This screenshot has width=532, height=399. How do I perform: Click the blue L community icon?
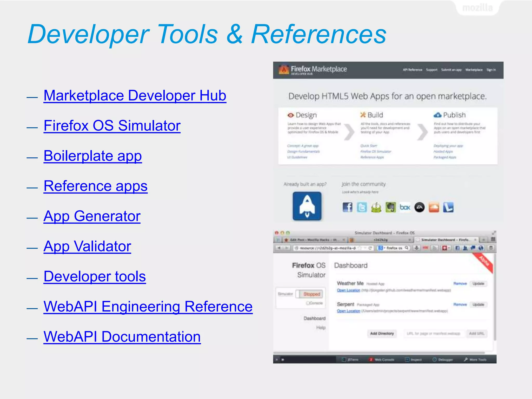(448, 207)
